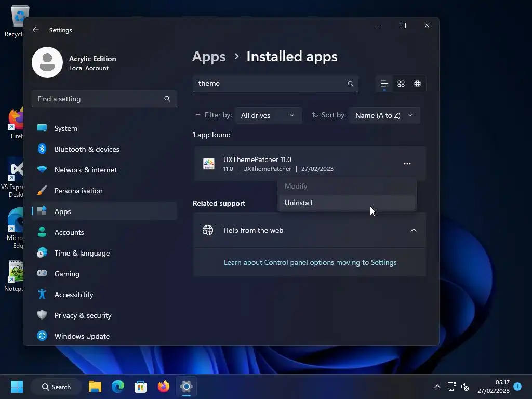
Task: Minimize the Settings window
Action: 379,25
